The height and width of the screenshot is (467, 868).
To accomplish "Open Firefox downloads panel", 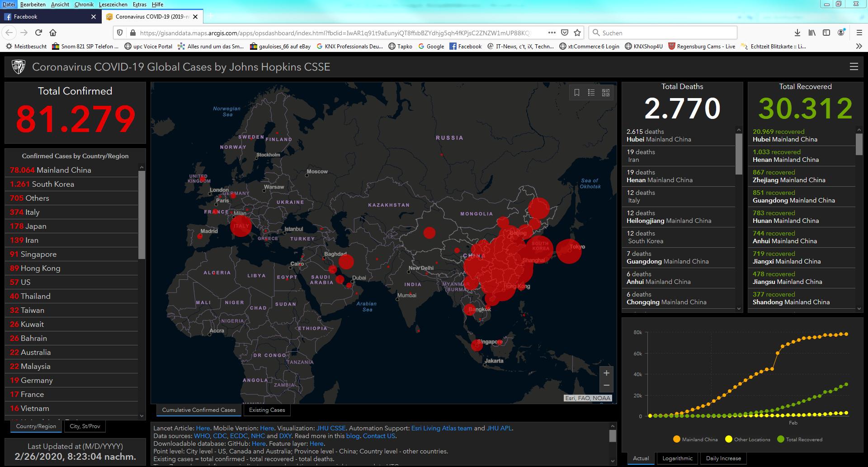I will 797,33.
